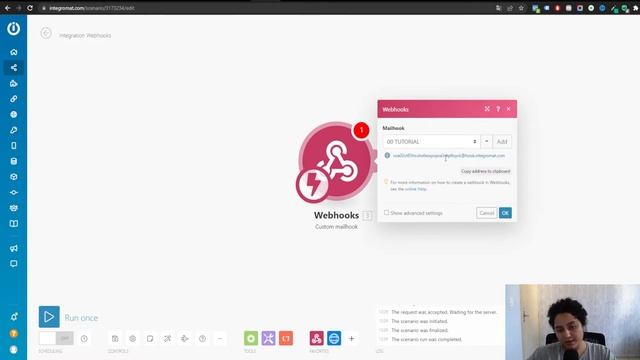Screen dimensions: 640x360
Task: Click the instant trigger lightning badge
Action: pos(313,185)
